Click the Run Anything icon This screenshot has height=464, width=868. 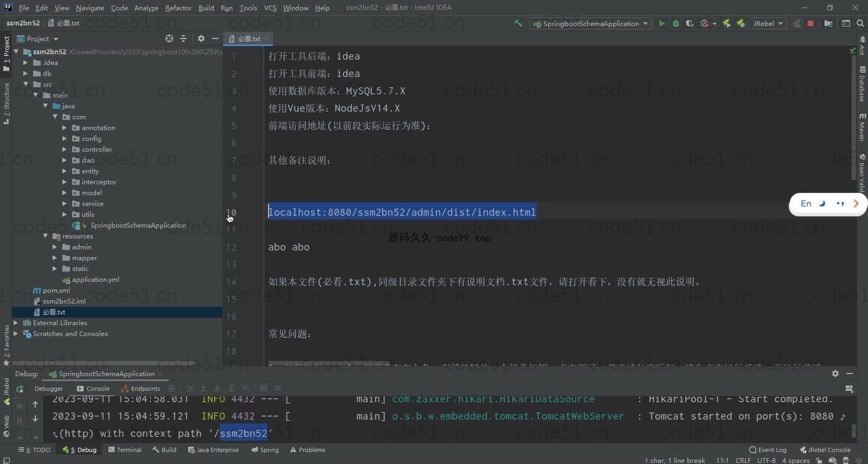[x=846, y=23]
